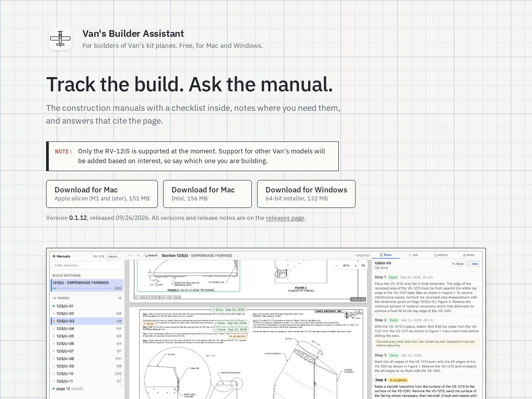Click the In progress badge on Step 4
Image resolution: width=532 pixels, height=399 pixels.
(398, 380)
